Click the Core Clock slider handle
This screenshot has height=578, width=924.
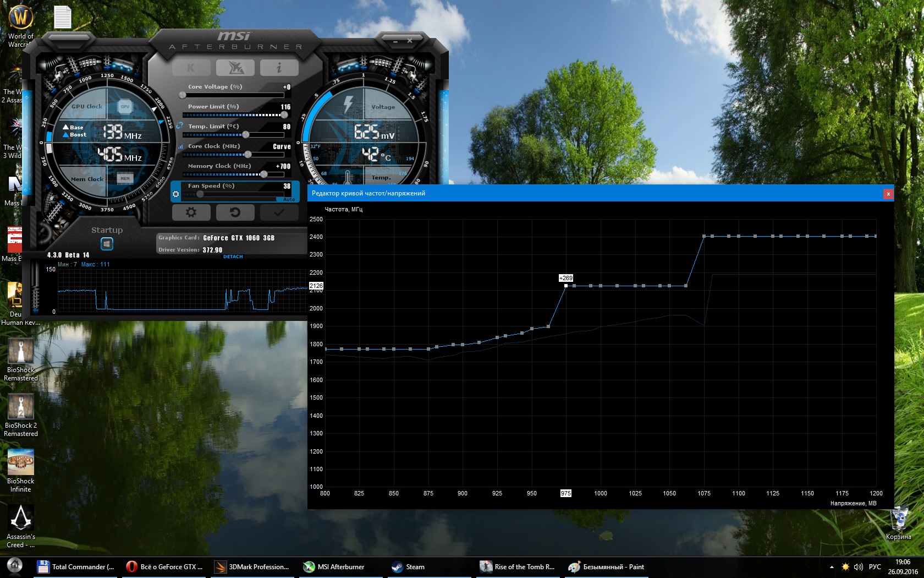(248, 155)
